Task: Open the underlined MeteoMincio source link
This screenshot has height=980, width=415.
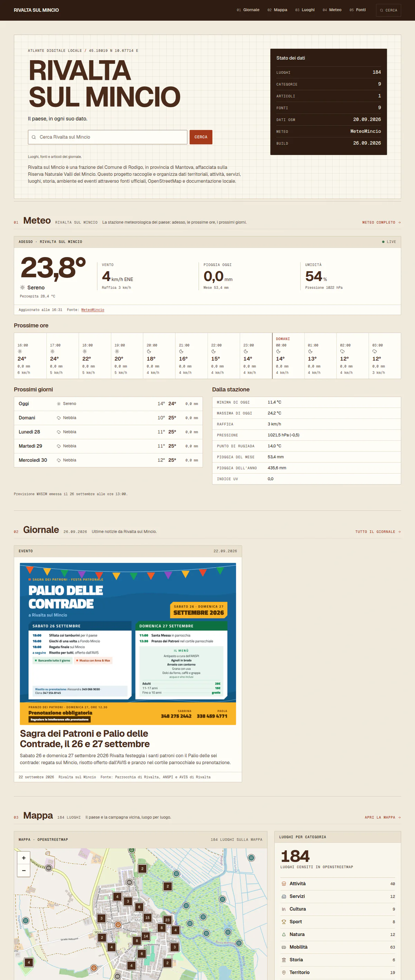Action: [x=92, y=310]
